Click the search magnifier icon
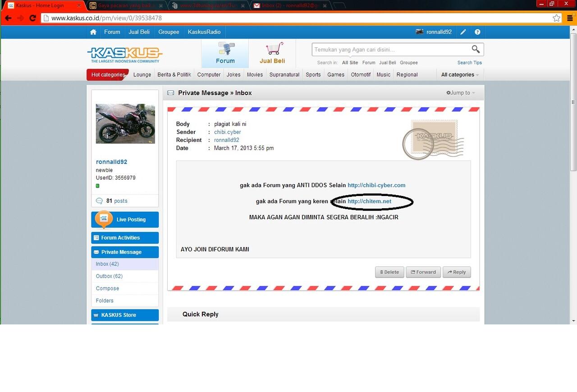The width and height of the screenshot is (577, 392). click(476, 49)
